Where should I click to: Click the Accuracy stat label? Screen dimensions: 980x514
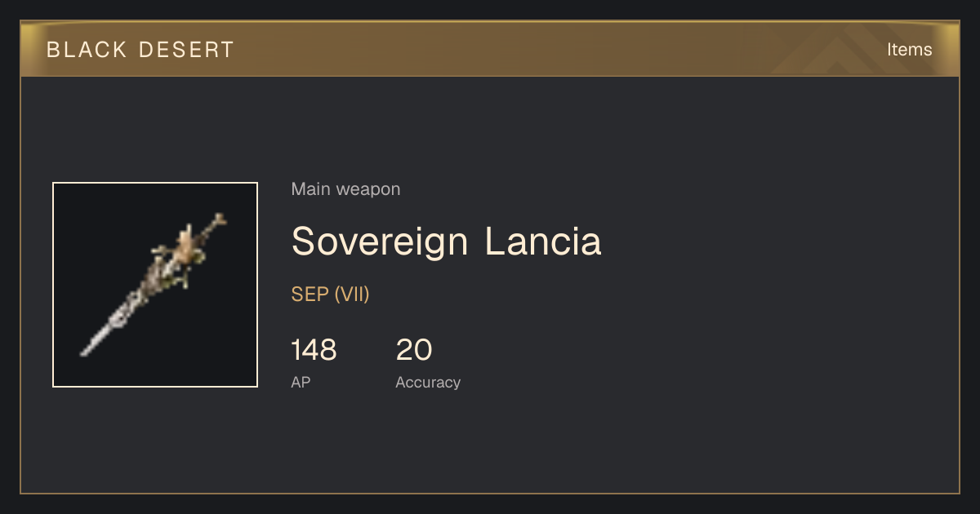pyautogui.click(x=428, y=382)
